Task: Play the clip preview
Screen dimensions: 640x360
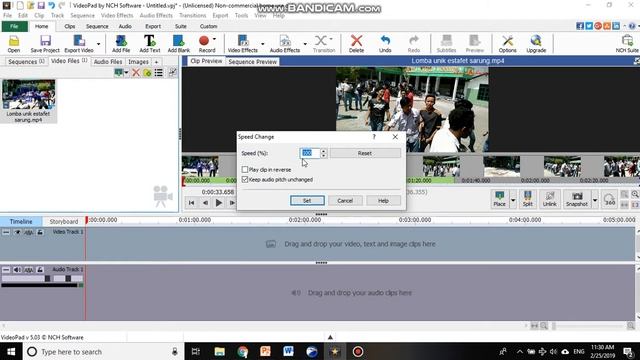Action: 218,202
